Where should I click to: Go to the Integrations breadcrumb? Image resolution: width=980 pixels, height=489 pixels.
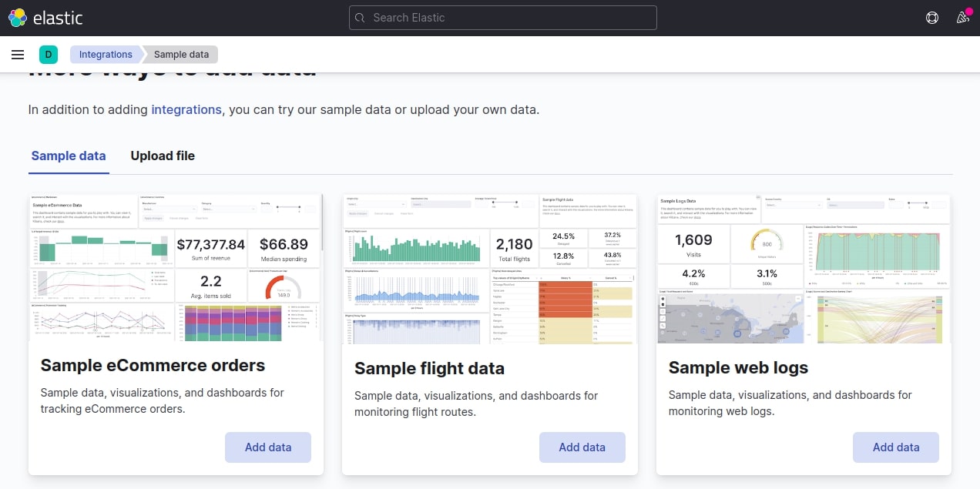point(106,55)
